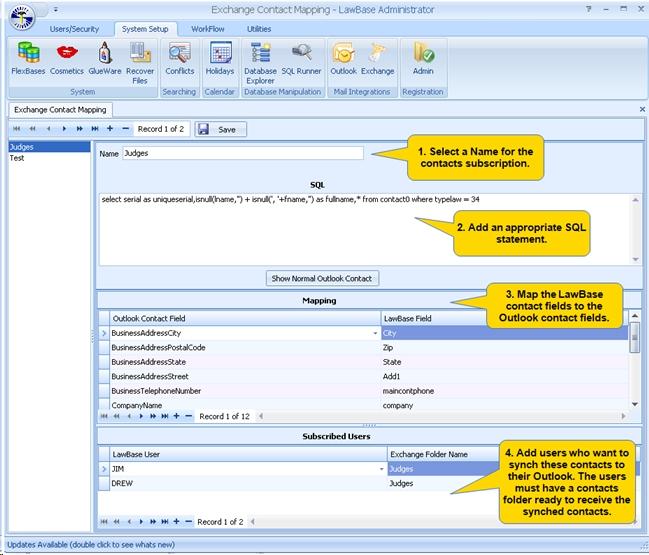Select the BusinessAddressStreet cell

coord(245,377)
